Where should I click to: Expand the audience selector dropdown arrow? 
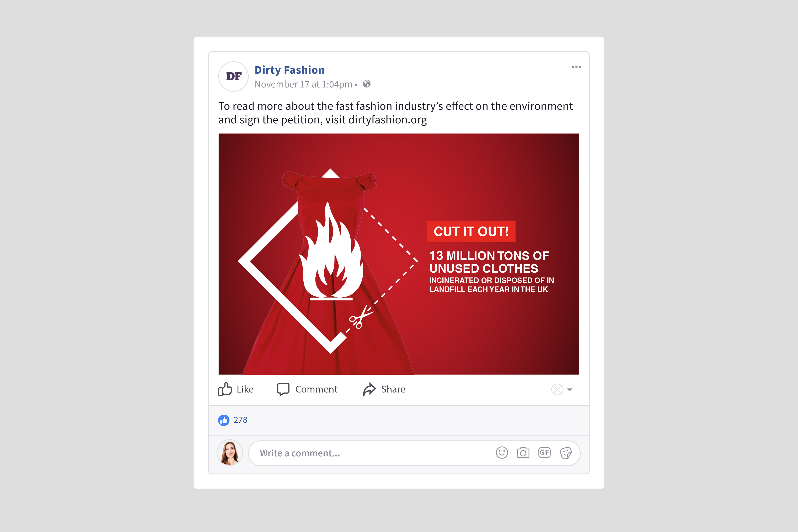[x=570, y=390]
